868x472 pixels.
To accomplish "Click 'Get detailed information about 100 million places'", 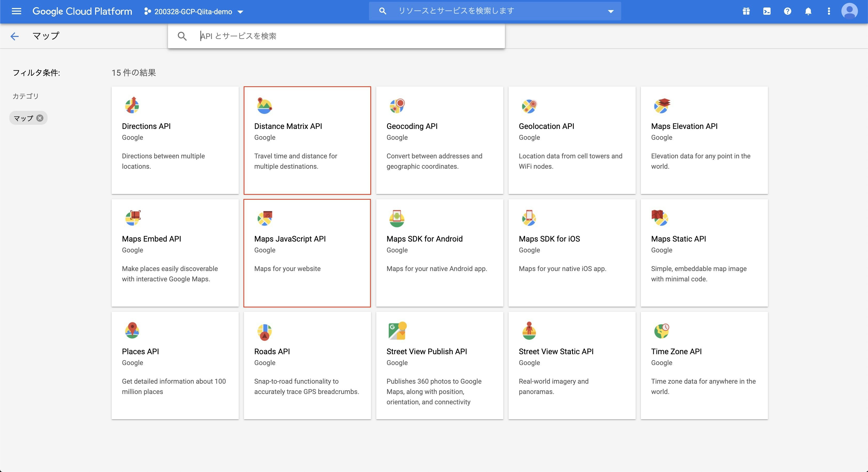I will (x=174, y=386).
